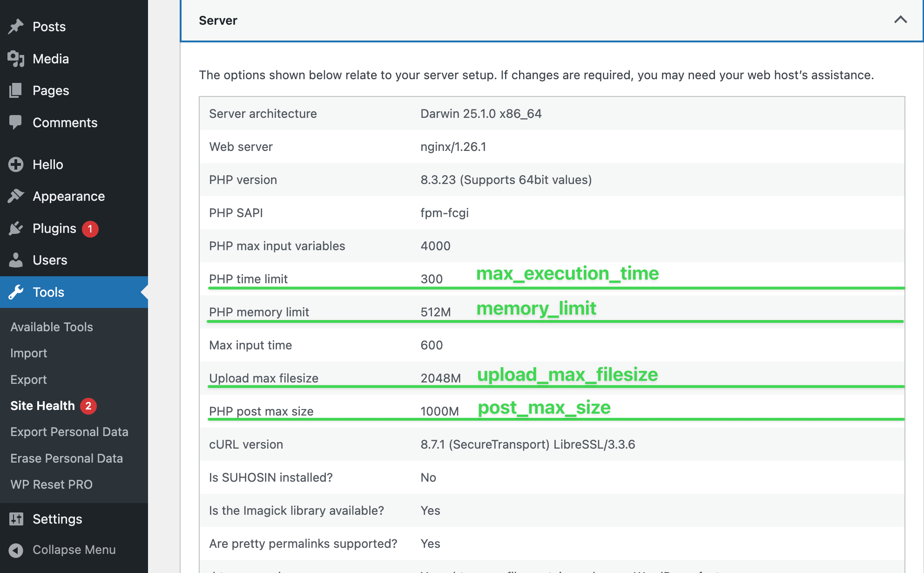Open Site Health submenu page
The height and width of the screenshot is (573, 924).
tap(42, 406)
